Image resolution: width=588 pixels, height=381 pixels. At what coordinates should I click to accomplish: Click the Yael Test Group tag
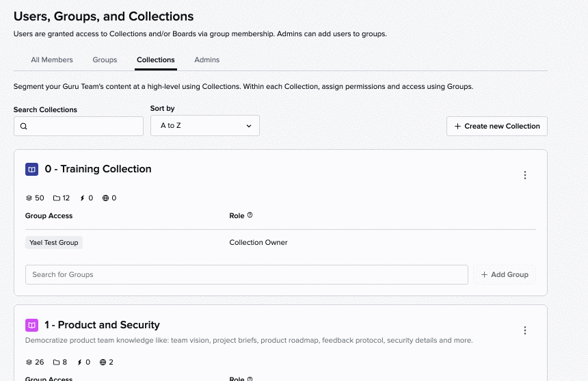coord(54,243)
